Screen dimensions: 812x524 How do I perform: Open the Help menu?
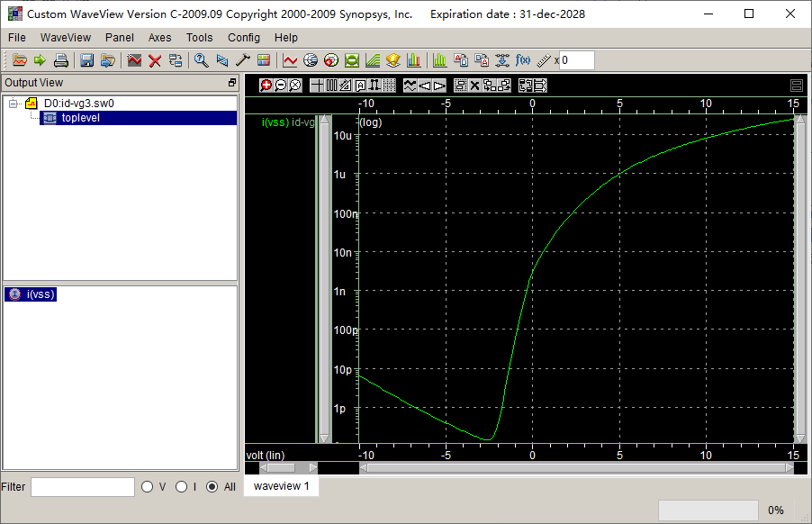point(286,38)
